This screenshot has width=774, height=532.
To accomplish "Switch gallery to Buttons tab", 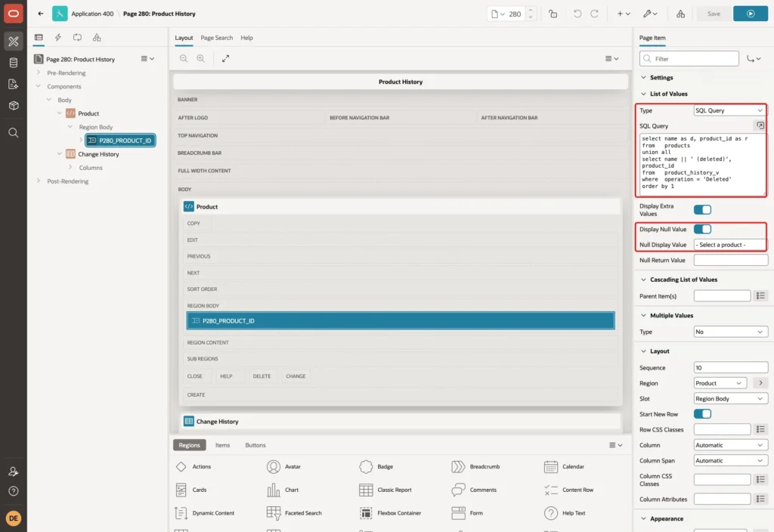I will 255,445.
